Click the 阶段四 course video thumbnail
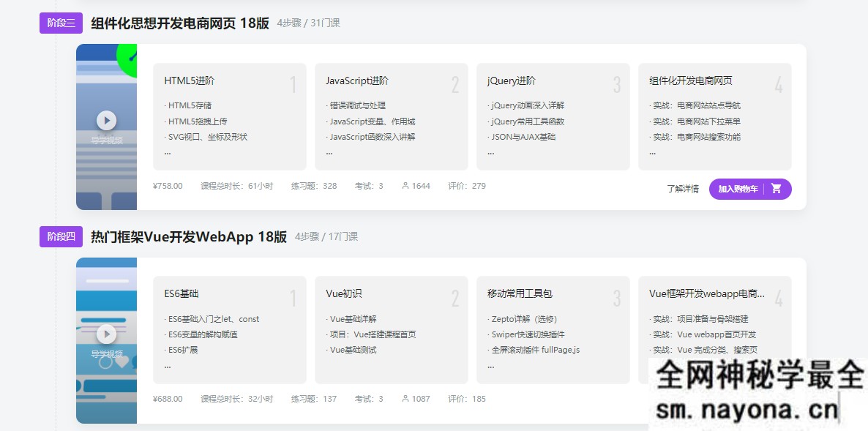This screenshot has height=431, width=868. pyautogui.click(x=106, y=340)
